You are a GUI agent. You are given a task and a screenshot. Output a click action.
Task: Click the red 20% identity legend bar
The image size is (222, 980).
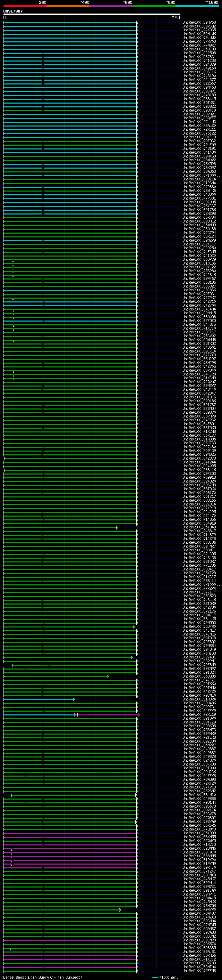click(25, 6)
